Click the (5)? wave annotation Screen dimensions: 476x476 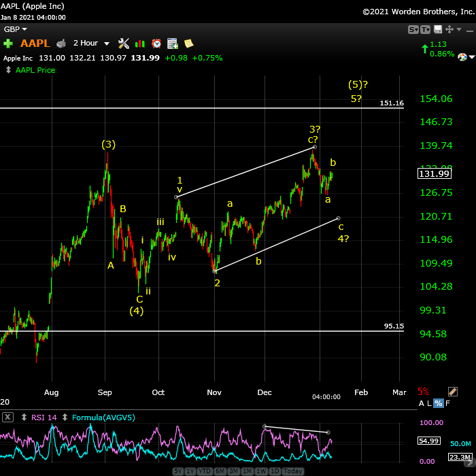pyautogui.click(x=358, y=84)
